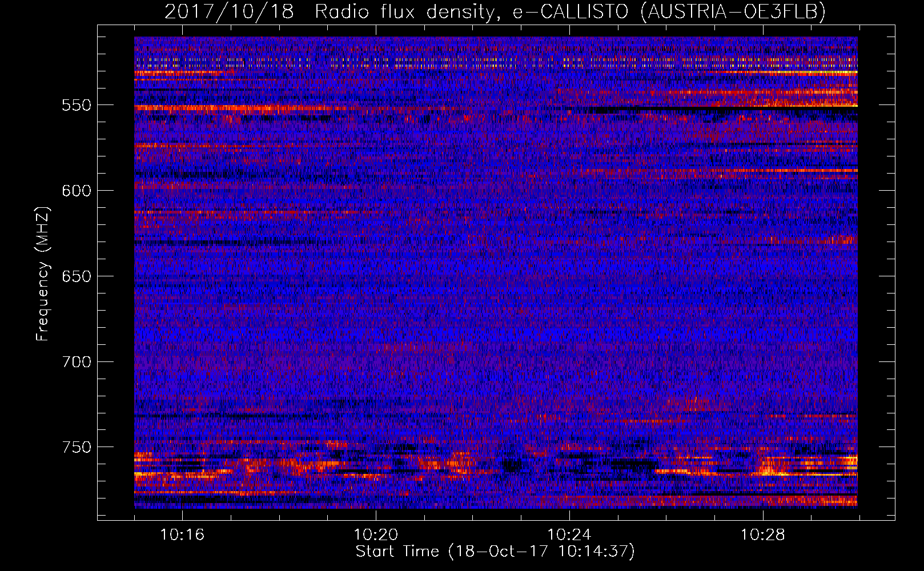
Task: Click the 10:20 time tick label
Action: coord(376,535)
